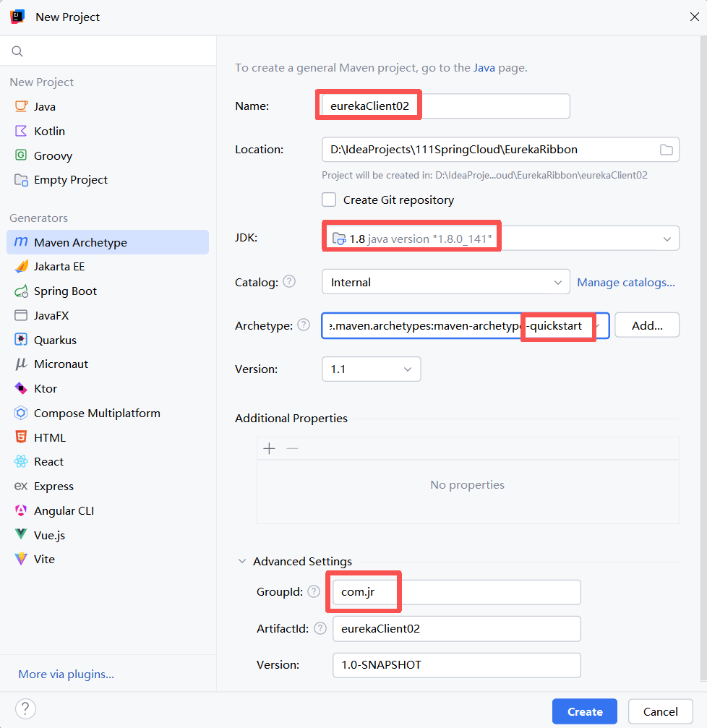707x728 pixels.
Task: Select Java project type
Action: (108, 106)
